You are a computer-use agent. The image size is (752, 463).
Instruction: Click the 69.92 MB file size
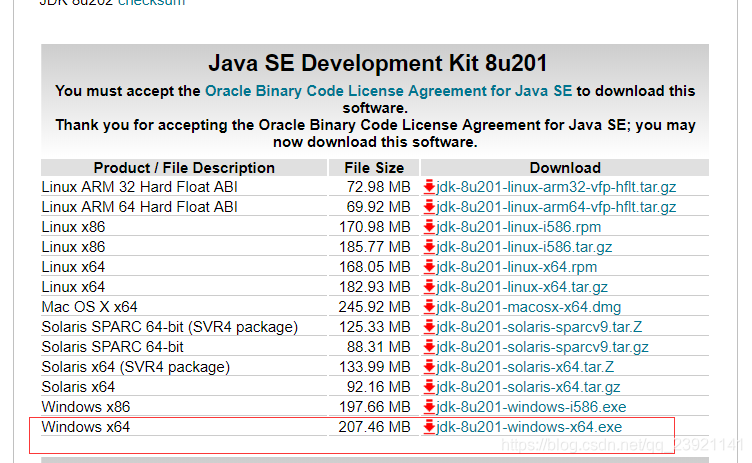pyautogui.click(x=378, y=207)
